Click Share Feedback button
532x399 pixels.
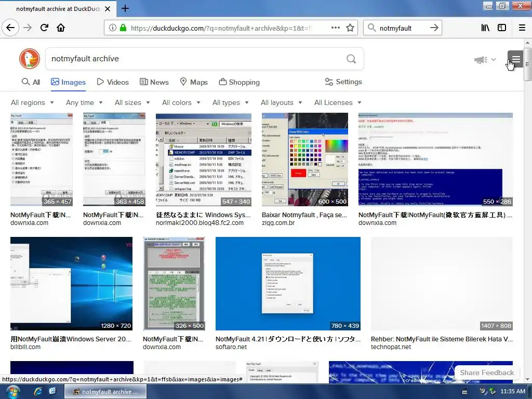click(x=487, y=373)
